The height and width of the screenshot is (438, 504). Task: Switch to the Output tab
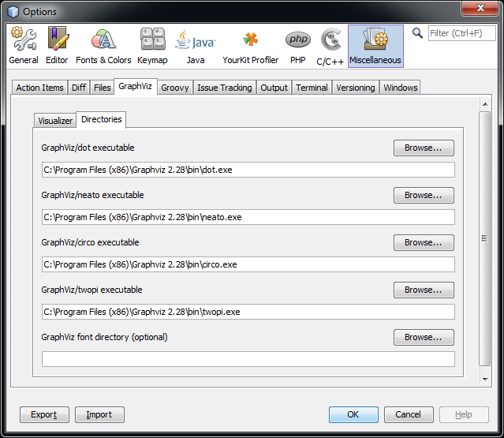(x=274, y=88)
